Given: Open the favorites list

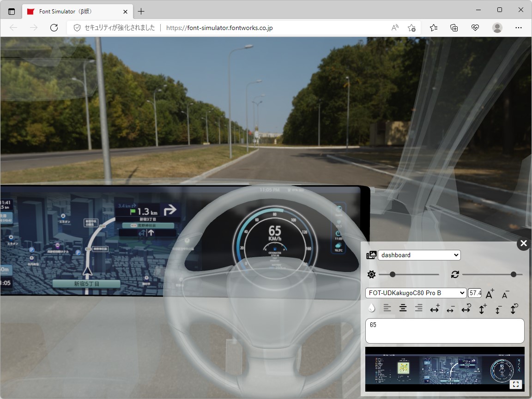Looking at the screenshot, I should [434, 28].
